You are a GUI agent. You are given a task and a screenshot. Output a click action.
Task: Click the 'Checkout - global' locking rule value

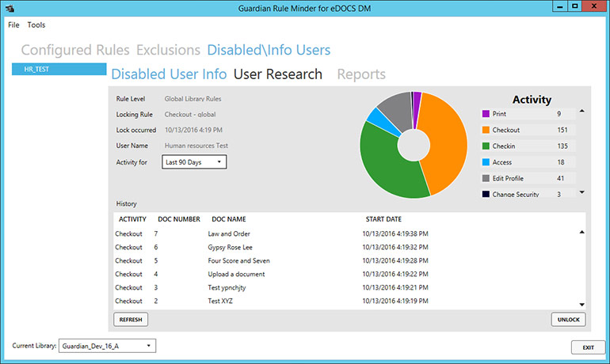(x=190, y=115)
